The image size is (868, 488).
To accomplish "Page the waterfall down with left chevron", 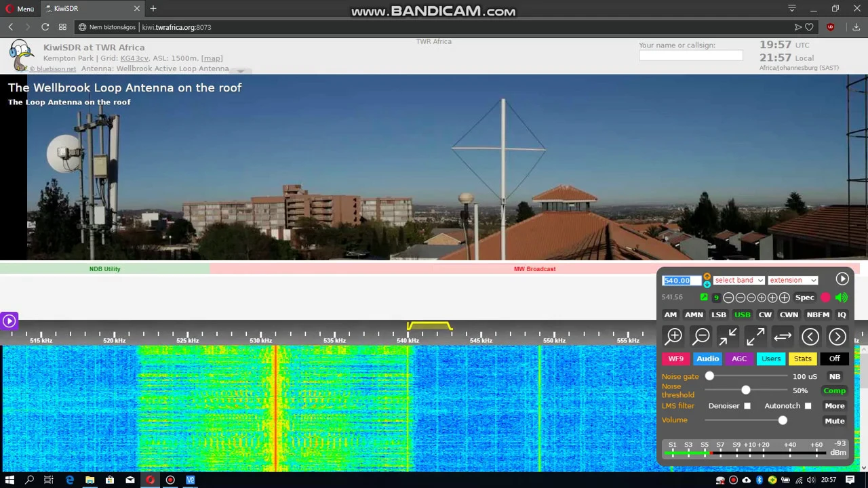I will 810,336.
